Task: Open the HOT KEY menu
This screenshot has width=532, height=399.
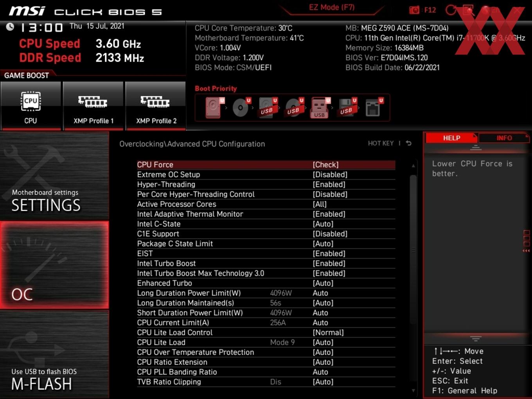Action: [x=381, y=143]
